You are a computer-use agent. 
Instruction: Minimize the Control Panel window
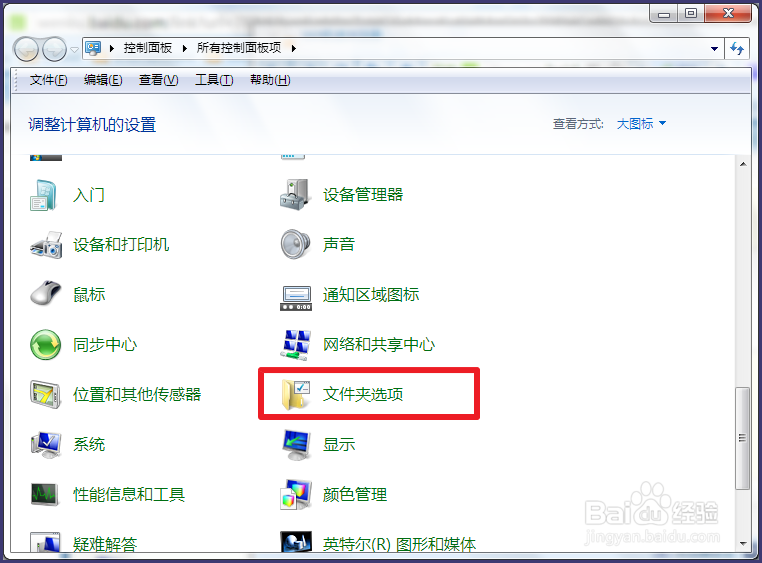click(x=664, y=14)
